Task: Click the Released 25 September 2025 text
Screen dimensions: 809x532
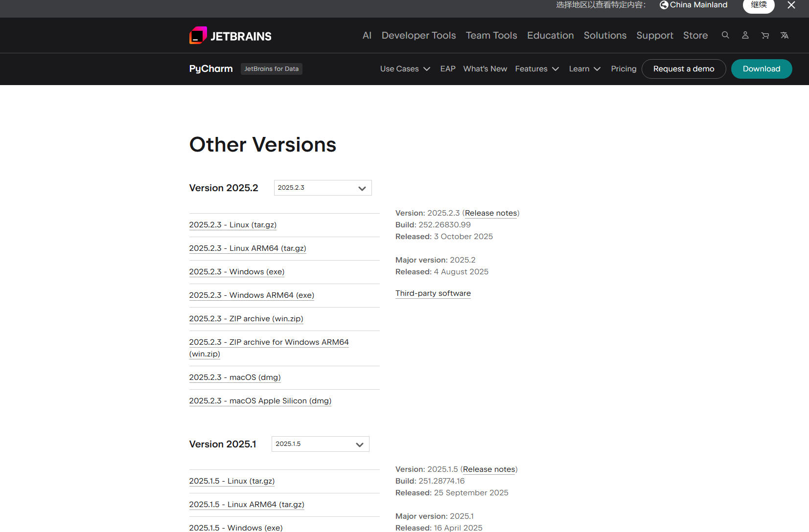Action: pos(452,493)
